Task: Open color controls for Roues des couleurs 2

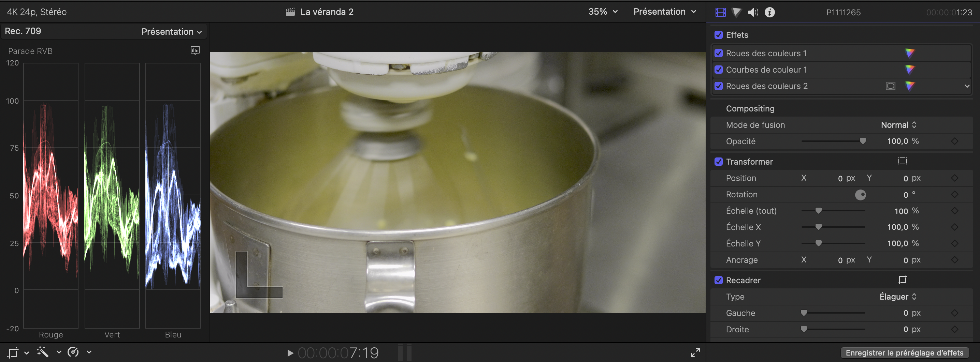Action: (x=910, y=86)
